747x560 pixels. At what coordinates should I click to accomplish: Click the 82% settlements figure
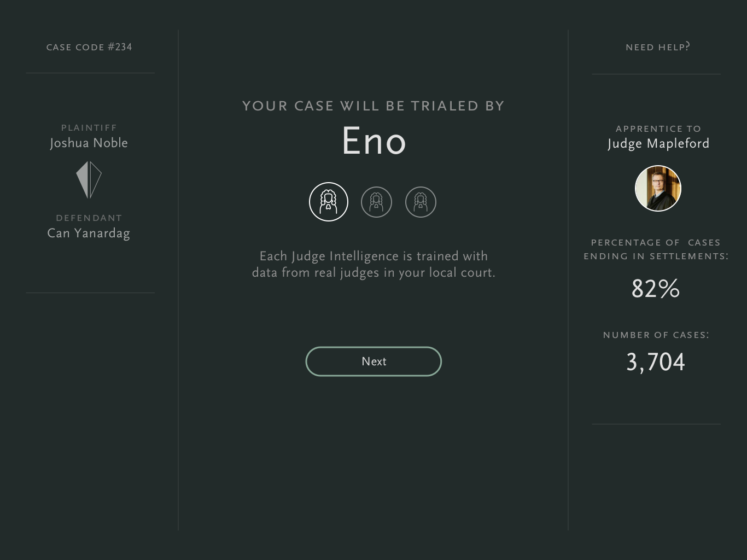pyautogui.click(x=656, y=289)
